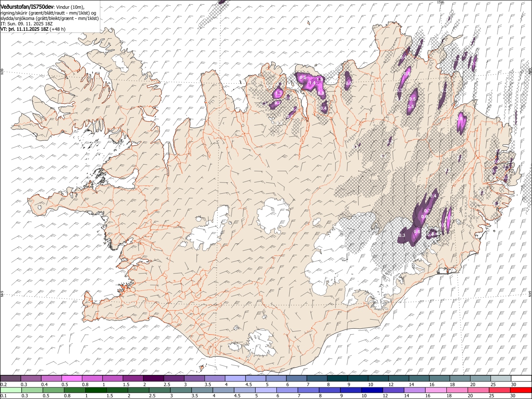Screen dimensions: 532x399
Task: Click the lower legend swatch between 0.5 and 0.8
Action: point(53,390)
